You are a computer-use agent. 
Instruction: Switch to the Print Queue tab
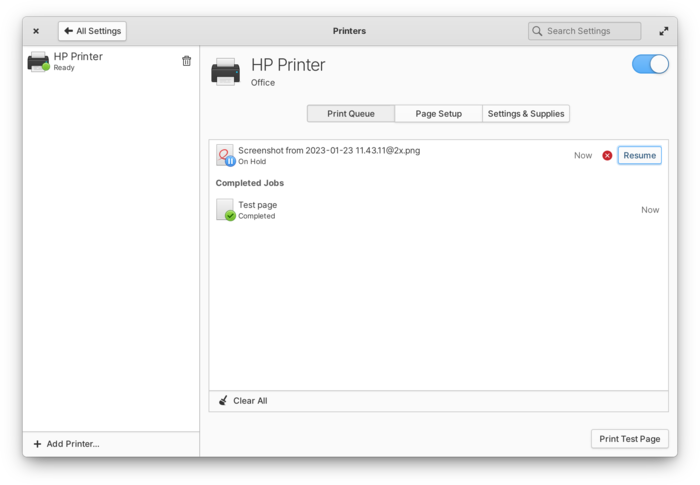click(350, 114)
